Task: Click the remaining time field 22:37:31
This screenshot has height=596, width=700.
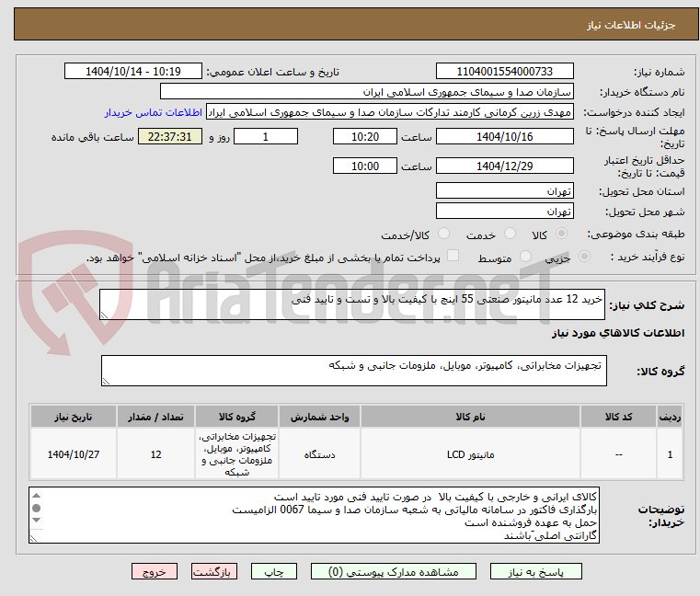Action: pos(169,137)
